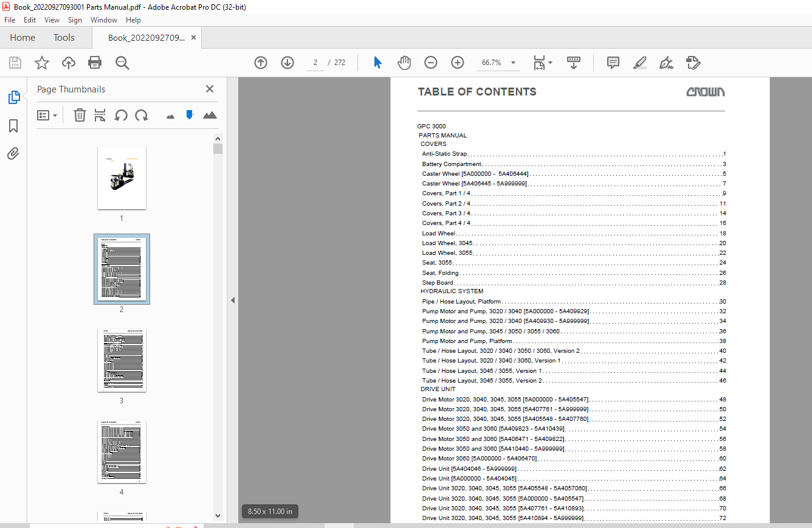This screenshot has height=528, width=812.
Task: Click the Save file icon
Action: coord(15,63)
